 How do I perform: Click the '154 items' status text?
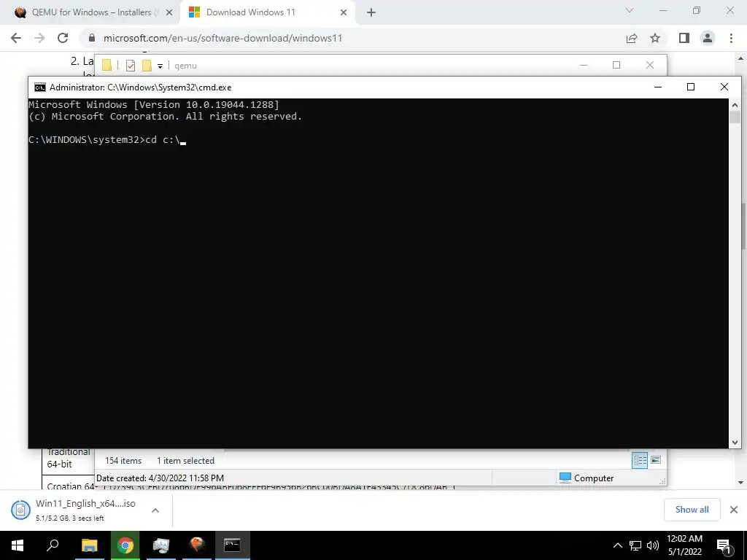(x=123, y=461)
